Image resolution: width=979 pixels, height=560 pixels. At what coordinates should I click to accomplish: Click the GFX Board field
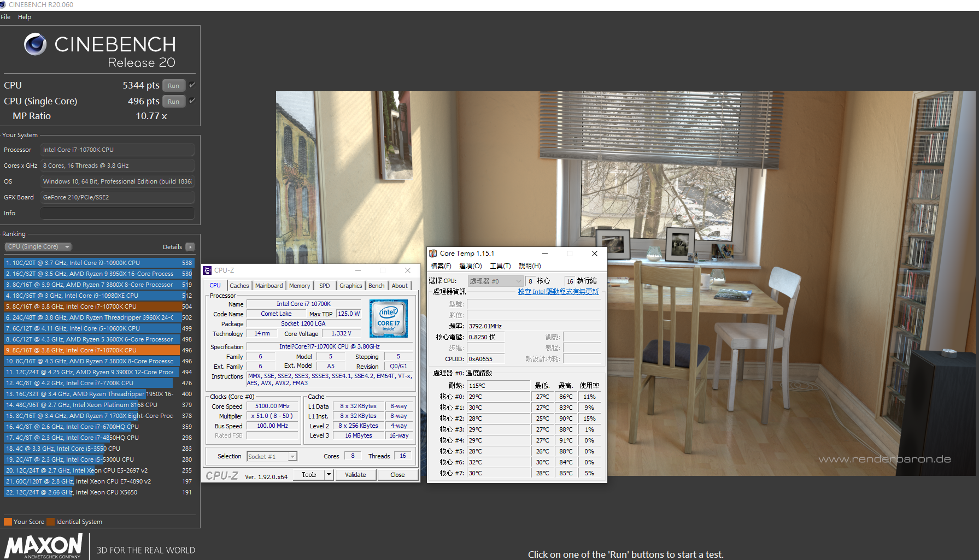[118, 197]
